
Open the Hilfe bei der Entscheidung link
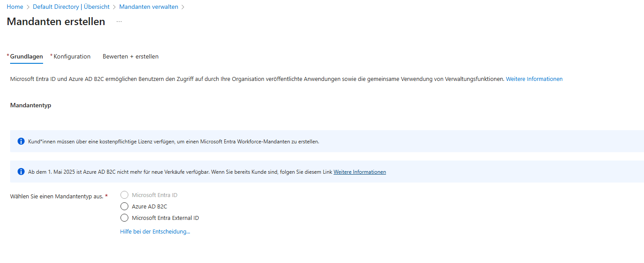(155, 231)
